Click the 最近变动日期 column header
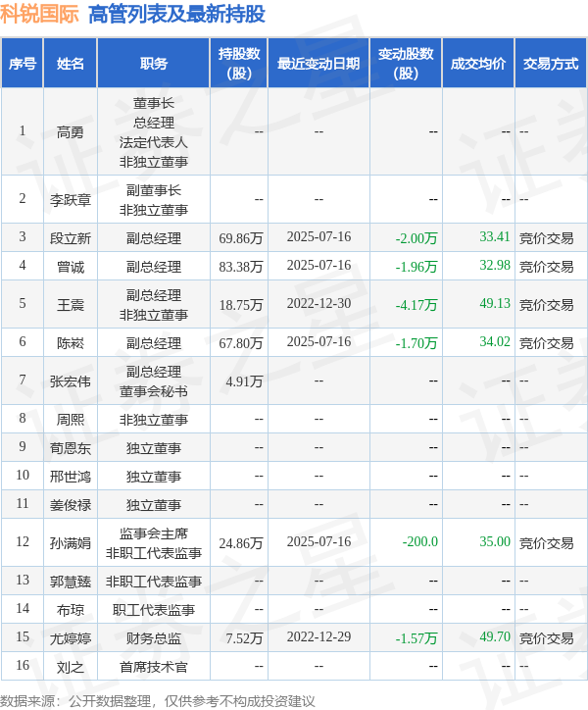Viewport: 588px width, 710px height. coord(318,64)
